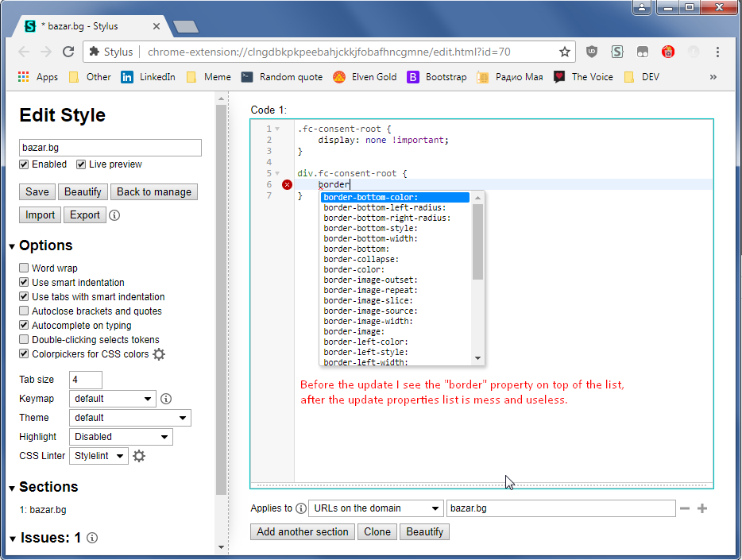
Task: Open the Theme dropdown
Action: coord(129,417)
